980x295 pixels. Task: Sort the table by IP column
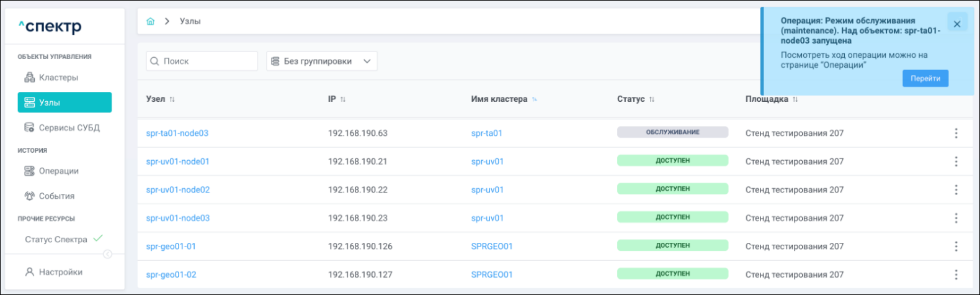point(343,99)
